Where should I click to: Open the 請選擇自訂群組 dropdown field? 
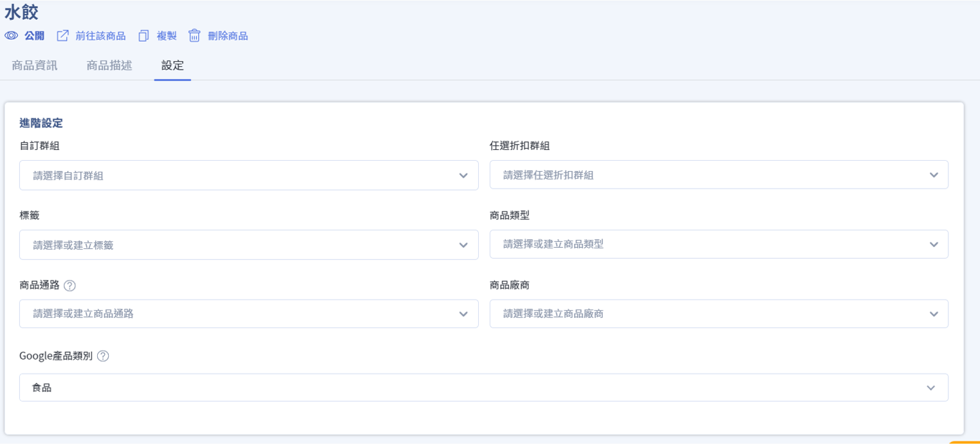249,175
